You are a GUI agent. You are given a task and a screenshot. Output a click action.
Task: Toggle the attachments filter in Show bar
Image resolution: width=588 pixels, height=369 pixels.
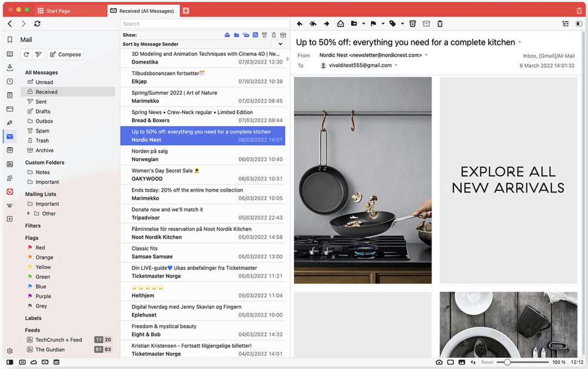click(246, 35)
